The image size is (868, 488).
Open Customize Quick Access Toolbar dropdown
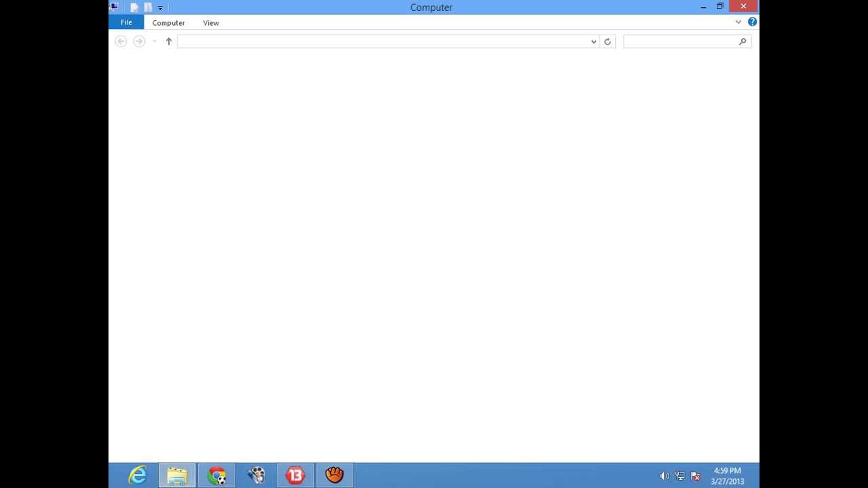tap(160, 7)
